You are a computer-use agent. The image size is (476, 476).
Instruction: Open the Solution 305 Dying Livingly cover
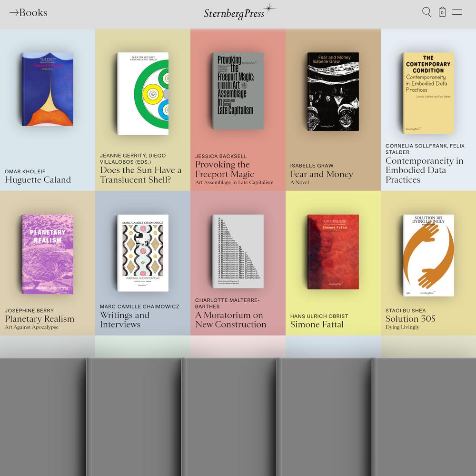tap(428, 255)
